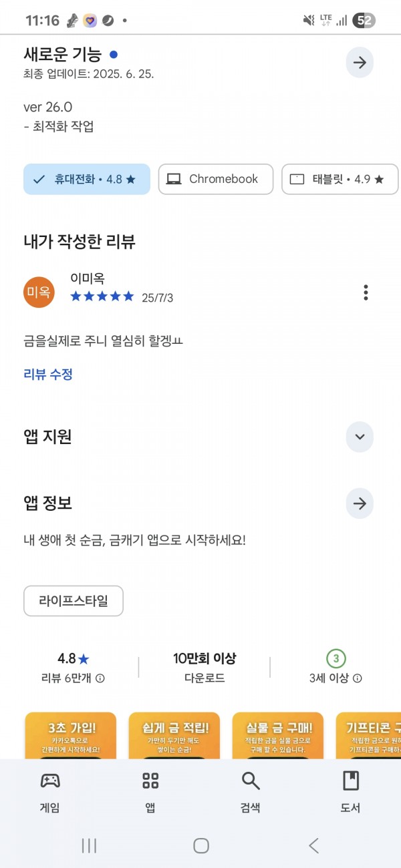
Task: Select the 휴대전화 4.8 rating chip
Action: pyautogui.click(x=87, y=179)
